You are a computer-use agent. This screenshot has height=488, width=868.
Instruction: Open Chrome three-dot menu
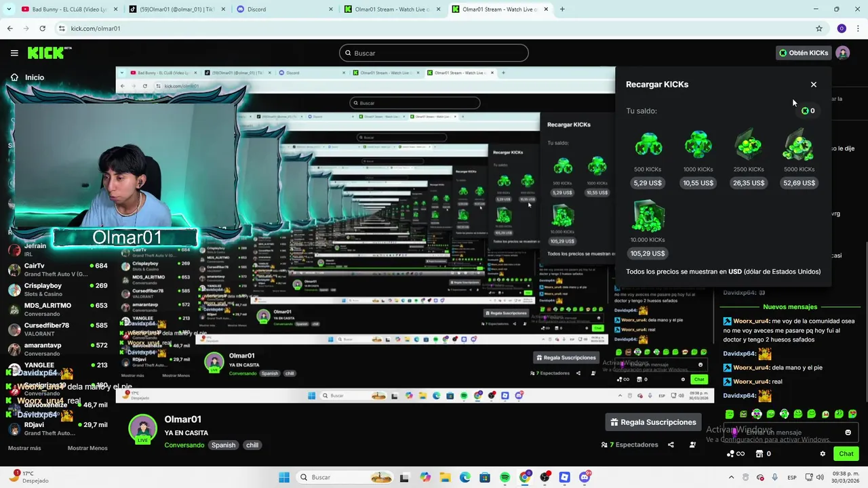click(x=859, y=28)
